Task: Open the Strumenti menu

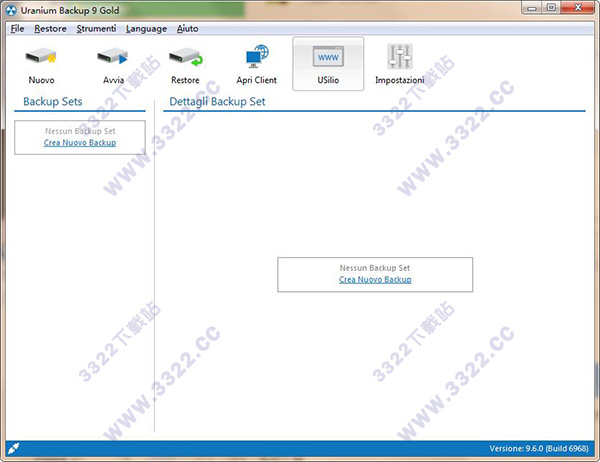Action: [x=96, y=29]
